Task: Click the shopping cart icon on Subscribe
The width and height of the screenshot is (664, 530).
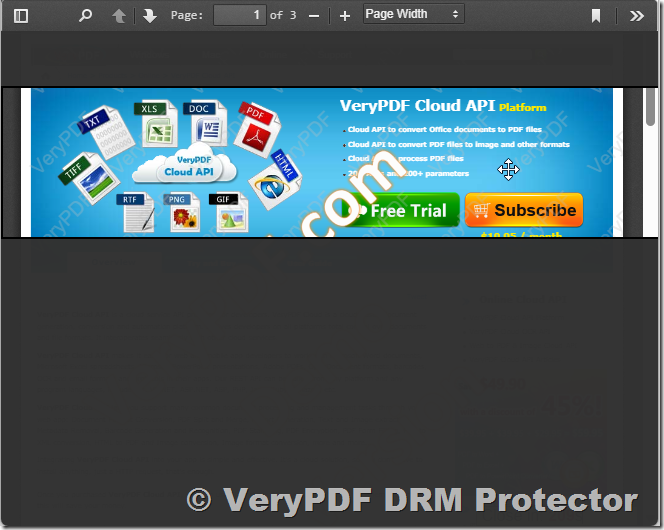Action: pyautogui.click(x=481, y=210)
